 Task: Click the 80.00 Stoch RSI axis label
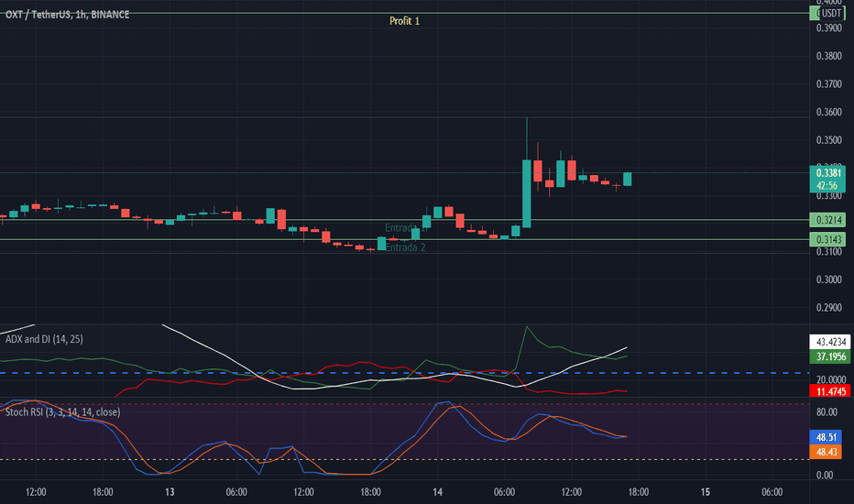(827, 412)
